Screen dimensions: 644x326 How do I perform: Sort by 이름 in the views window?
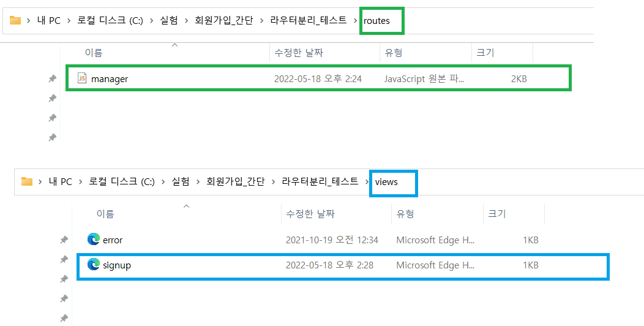[105, 214]
